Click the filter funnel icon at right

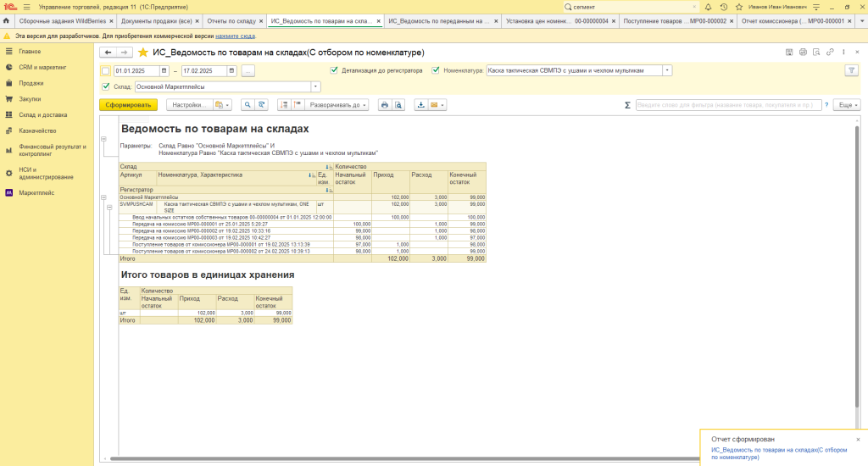click(x=851, y=71)
